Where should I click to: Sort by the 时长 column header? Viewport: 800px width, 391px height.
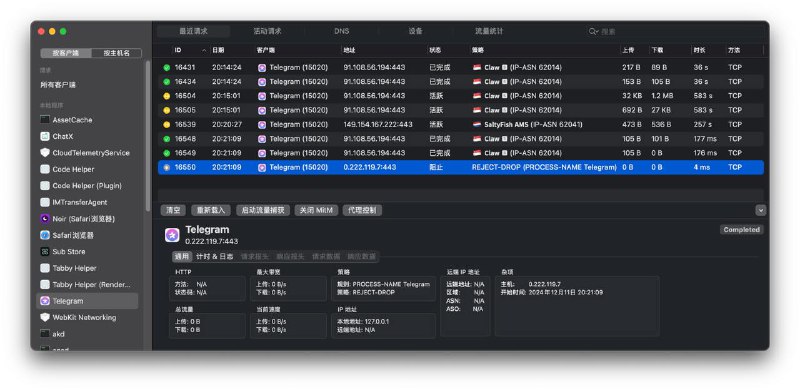(699, 51)
